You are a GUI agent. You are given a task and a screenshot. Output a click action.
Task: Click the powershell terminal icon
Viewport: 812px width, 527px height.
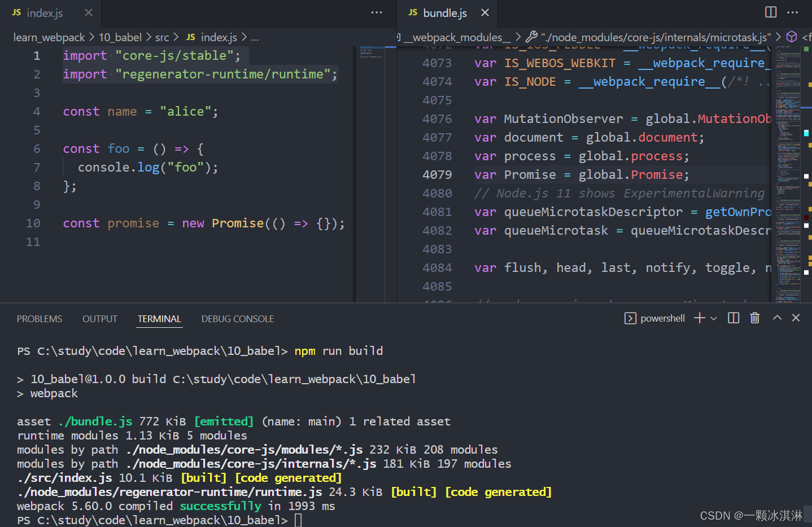click(630, 318)
